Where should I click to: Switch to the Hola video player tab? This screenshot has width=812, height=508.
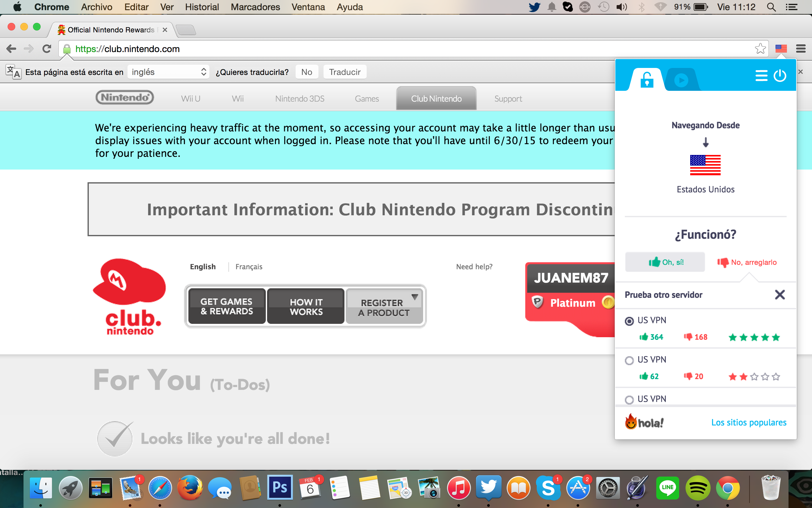click(x=681, y=80)
